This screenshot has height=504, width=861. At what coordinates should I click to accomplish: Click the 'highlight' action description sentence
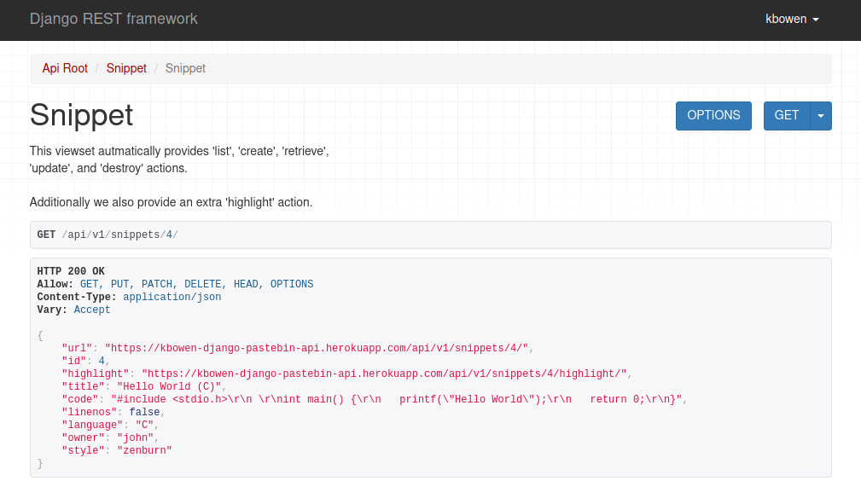coord(171,202)
